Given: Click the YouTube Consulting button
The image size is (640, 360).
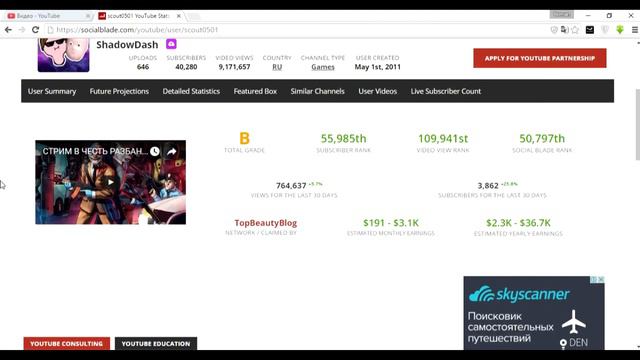Looking at the screenshot, I should pyautogui.click(x=67, y=344).
